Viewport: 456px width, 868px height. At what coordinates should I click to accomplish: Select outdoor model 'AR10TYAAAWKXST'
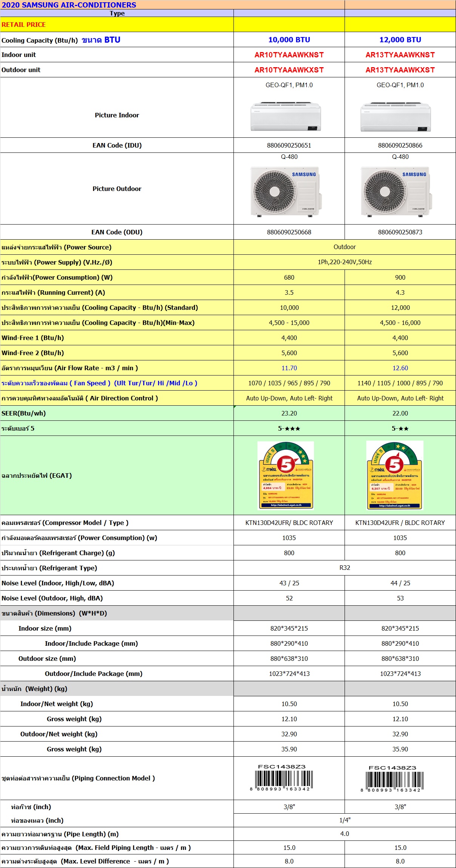[x=289, y=70]
